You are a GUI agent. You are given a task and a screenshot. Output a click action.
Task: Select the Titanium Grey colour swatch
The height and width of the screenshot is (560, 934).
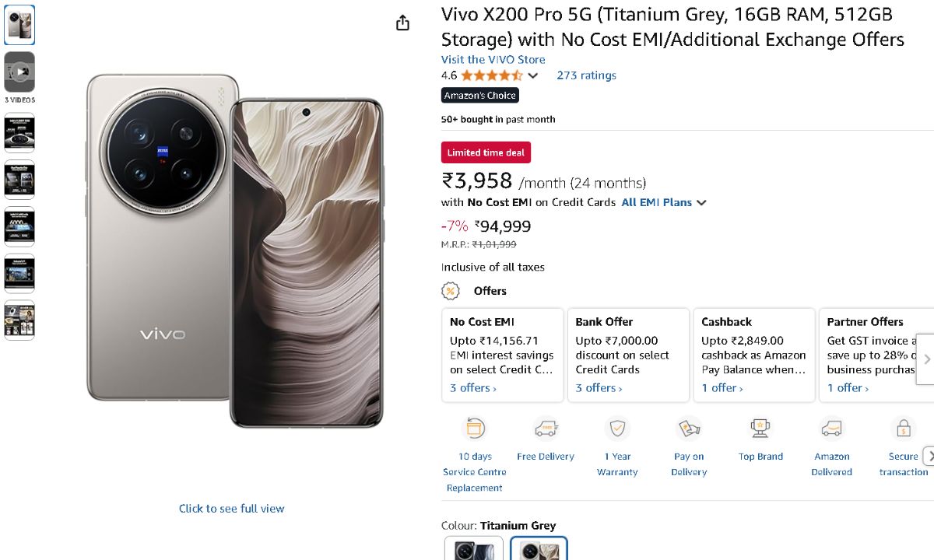pyautogui.click(x=539, y=549)
